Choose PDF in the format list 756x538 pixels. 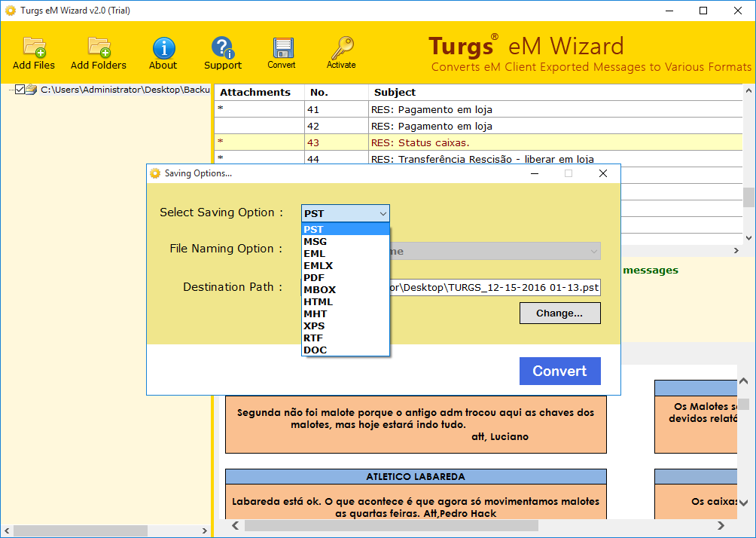[x=345, y=277]
